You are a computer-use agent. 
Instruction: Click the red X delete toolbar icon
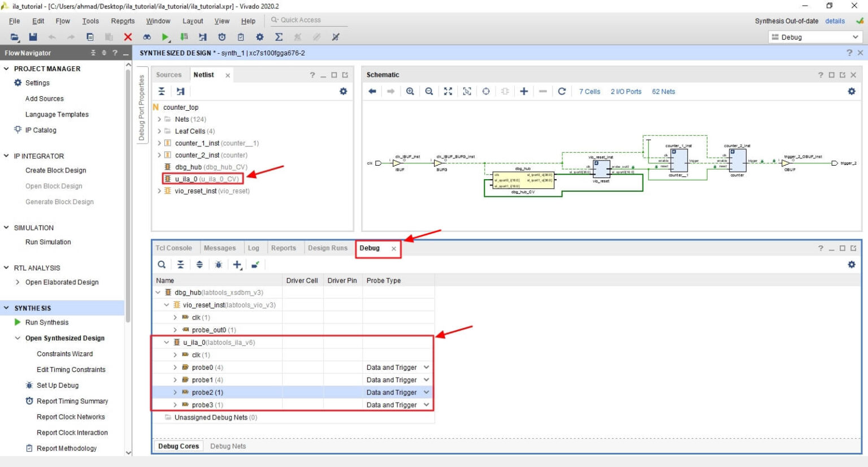(x=127, y=37)
